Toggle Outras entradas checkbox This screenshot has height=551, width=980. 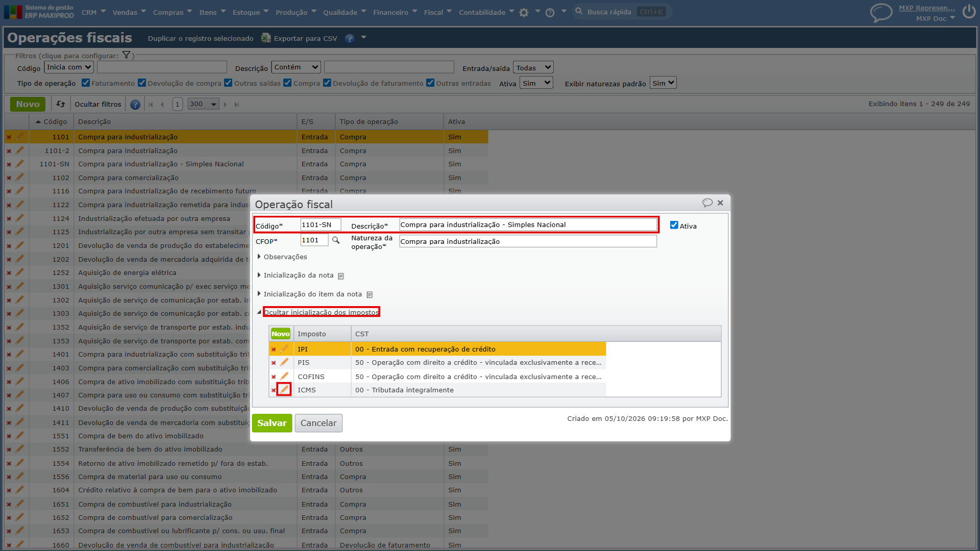coord(430,83)
